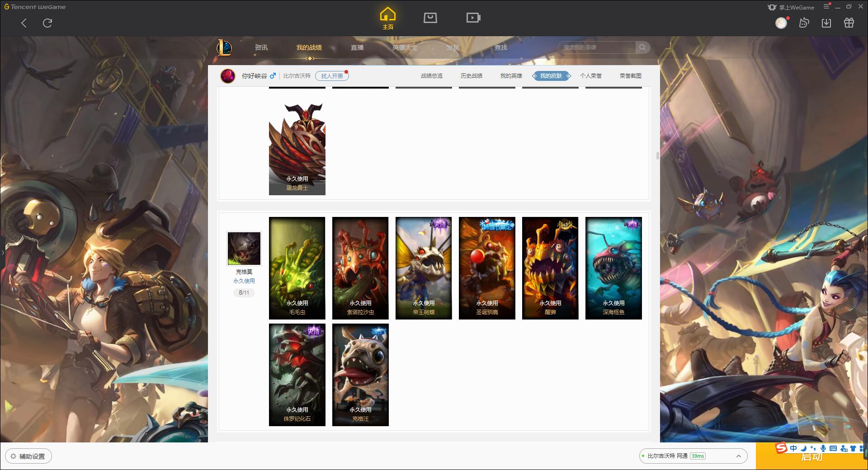
Task: Open the 醒狮 skin card
Action: coord(550,268)
